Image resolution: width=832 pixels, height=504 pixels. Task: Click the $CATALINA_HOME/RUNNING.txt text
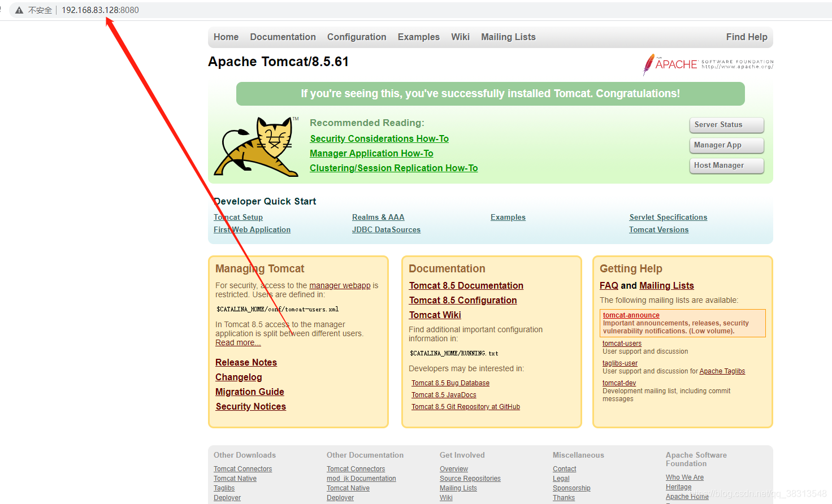tap(454, 354)
